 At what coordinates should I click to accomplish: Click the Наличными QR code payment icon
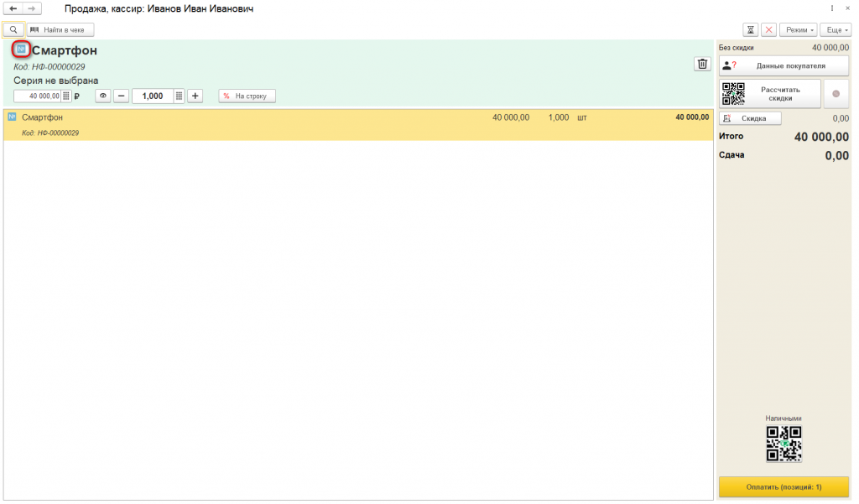(784, 443)
